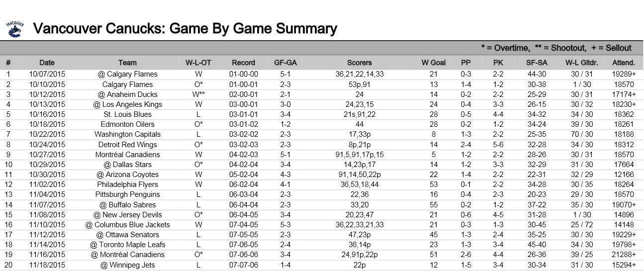Open the @ Calgary Flames game row
Image resolution: width=644 pixels, height=272 pixels.
pyautogui.click(x=127, y=74)
